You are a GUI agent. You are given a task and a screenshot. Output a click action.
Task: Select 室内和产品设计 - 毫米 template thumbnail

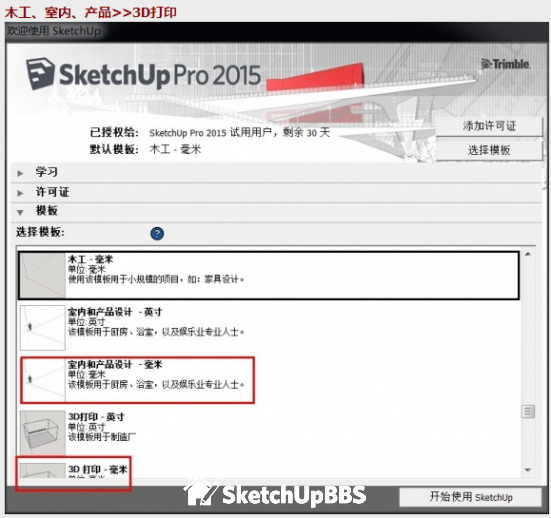(x=43, y=380)
